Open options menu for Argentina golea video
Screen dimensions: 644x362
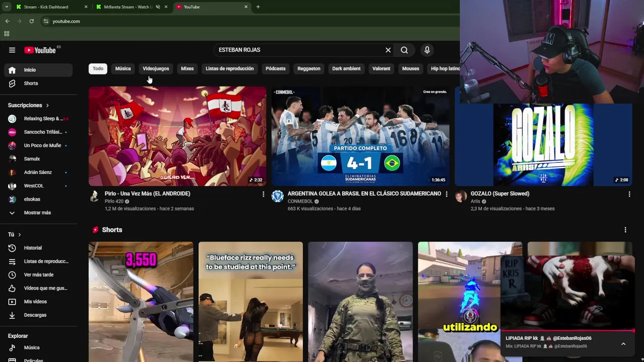(x=446, y=194)
